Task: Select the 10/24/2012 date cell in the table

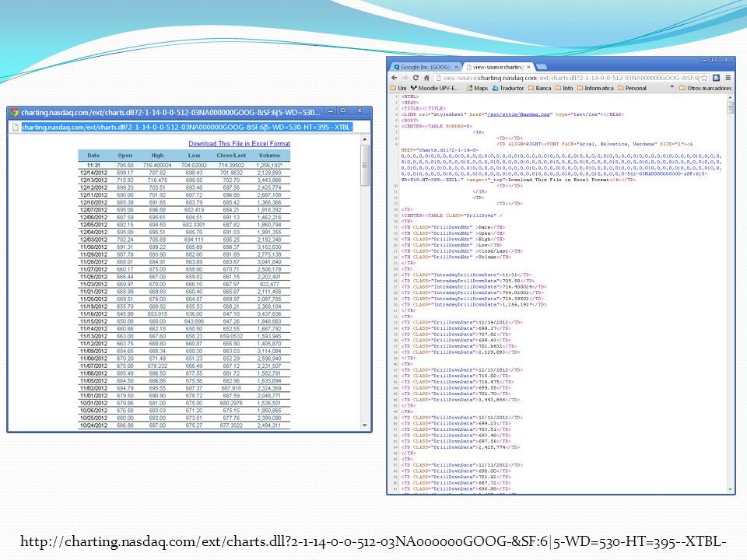Action: coord(93,425)
